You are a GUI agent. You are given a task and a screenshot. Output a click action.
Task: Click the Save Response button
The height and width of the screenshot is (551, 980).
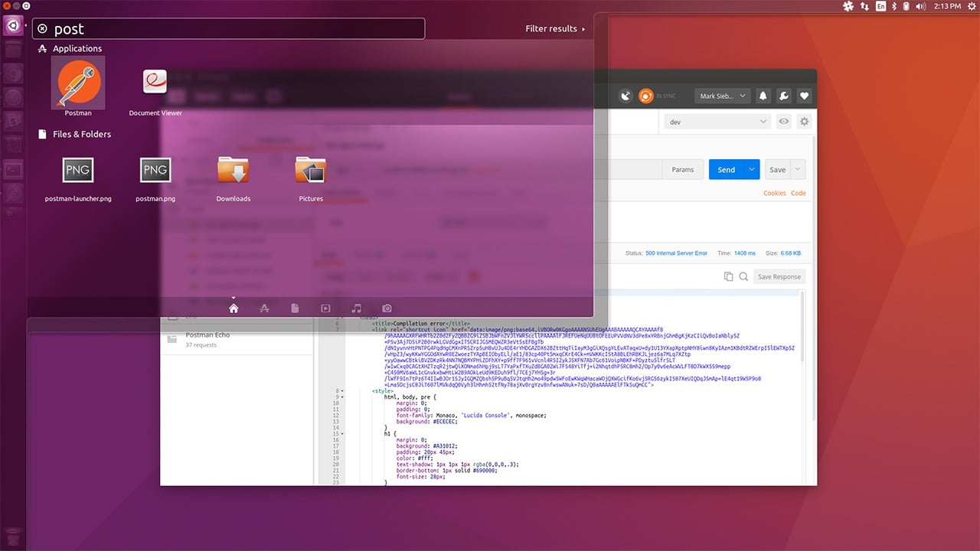coord(779,276)
